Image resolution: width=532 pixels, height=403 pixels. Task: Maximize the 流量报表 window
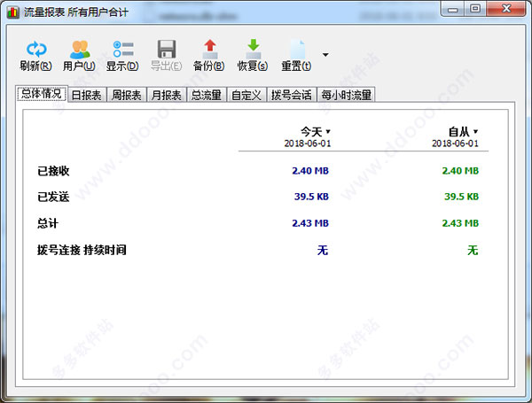(x=475, y=9)
